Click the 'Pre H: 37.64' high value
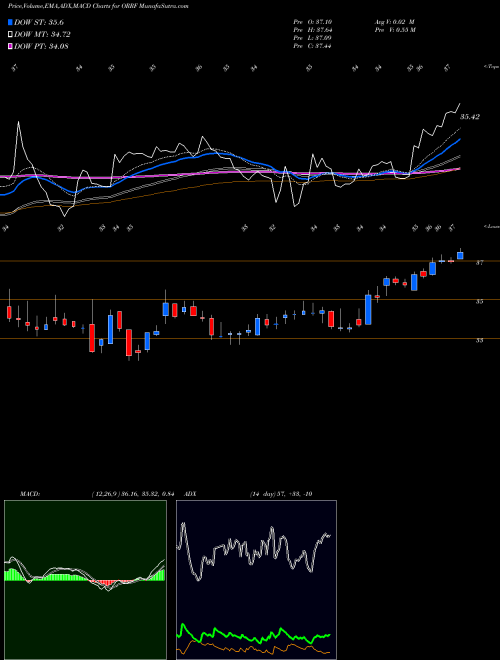This screenshot has width=500, height=660. coord(313,30)
